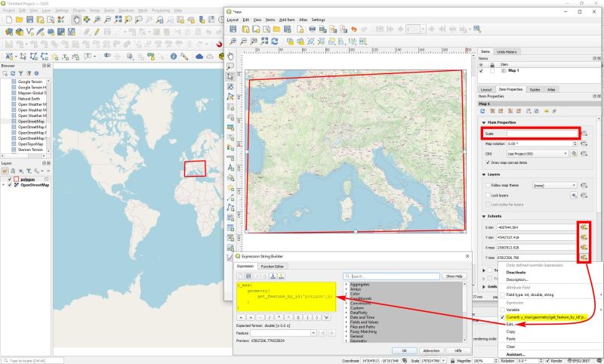Toggle OpenStreetMap layer visibility checkbox
Screen dimensions: 604x364
point(10,185)
